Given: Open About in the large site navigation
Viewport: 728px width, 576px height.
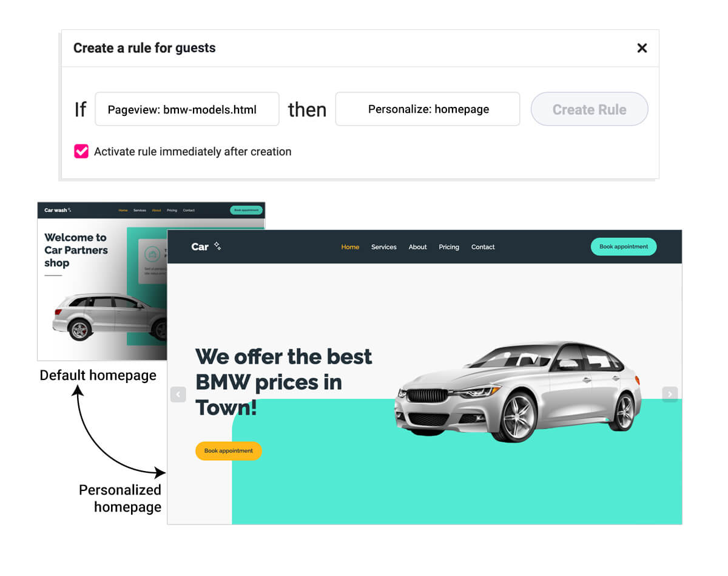Looking at the screenshot, I should click(418, 247).
